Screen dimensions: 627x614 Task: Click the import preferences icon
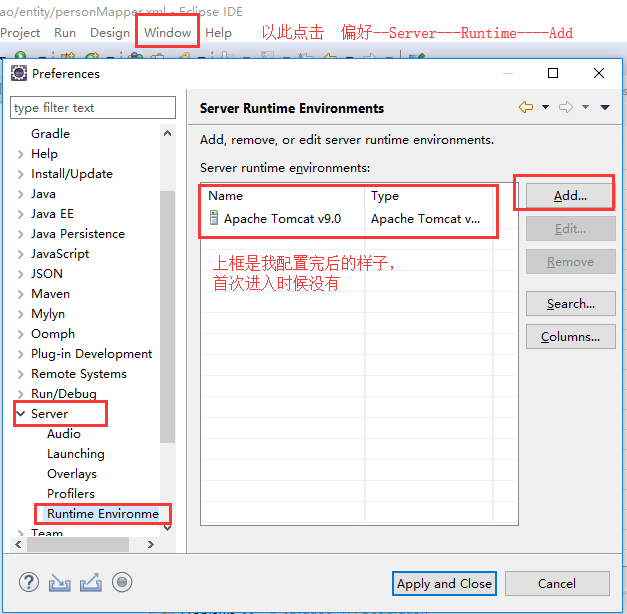click(60, 583)
